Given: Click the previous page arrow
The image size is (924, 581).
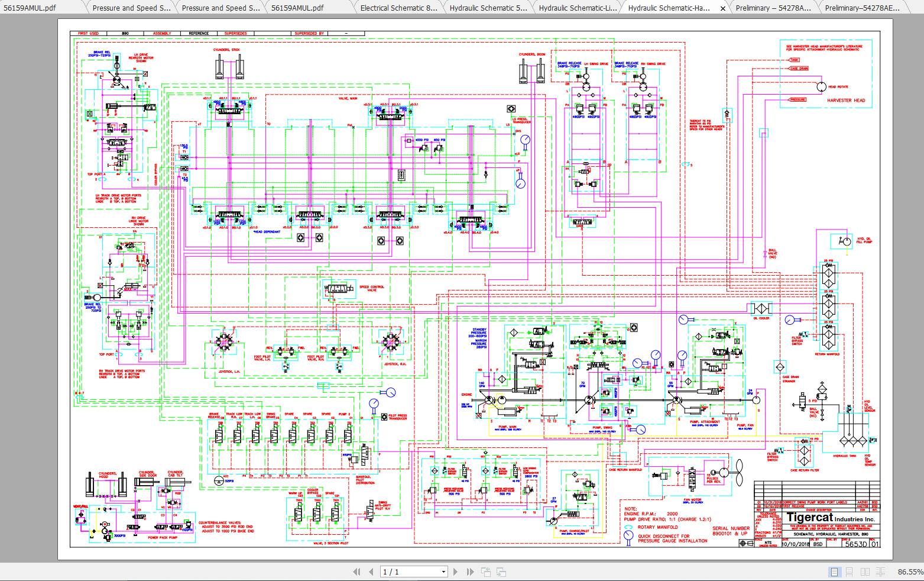Looking at the screenshot, I should (x=371, y=572).
